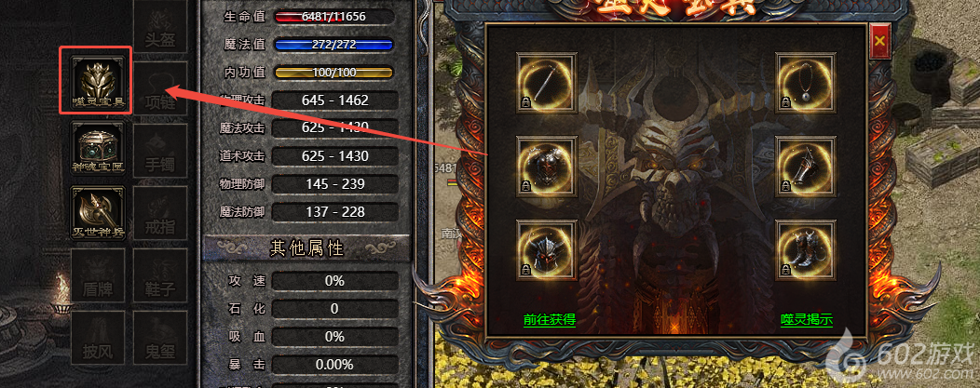Image resolution: width=980 pixels, height=388 pixels.
Task: Click the red 生命值 health bar
Action: (333, 17)
